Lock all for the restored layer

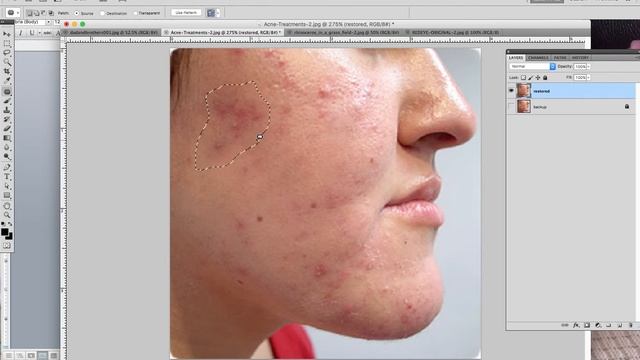coord(545,78)
